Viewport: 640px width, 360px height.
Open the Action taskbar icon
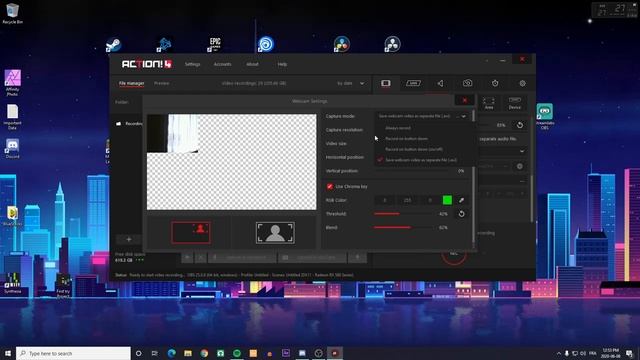(x=335, y=353)
